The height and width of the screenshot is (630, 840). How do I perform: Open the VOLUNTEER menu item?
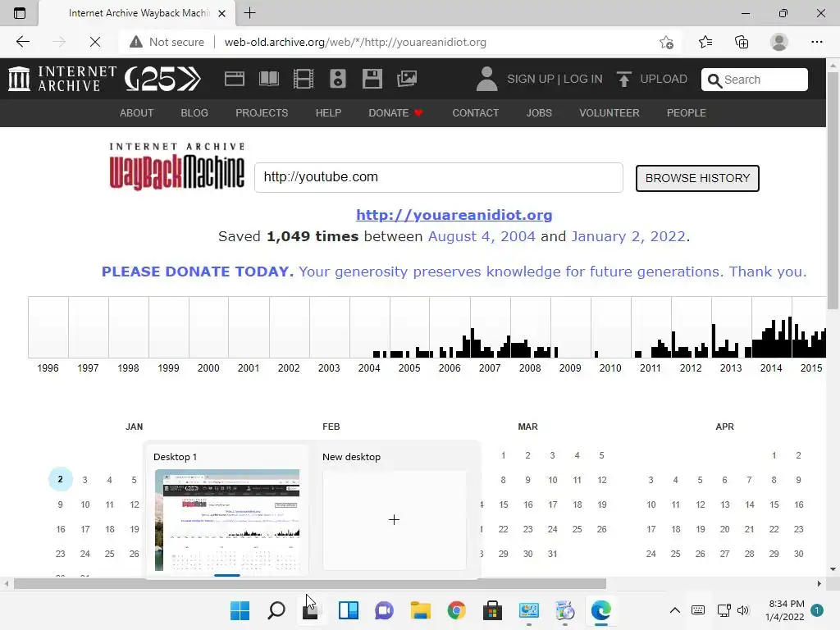pyautogui.click(x=609, y=113)
